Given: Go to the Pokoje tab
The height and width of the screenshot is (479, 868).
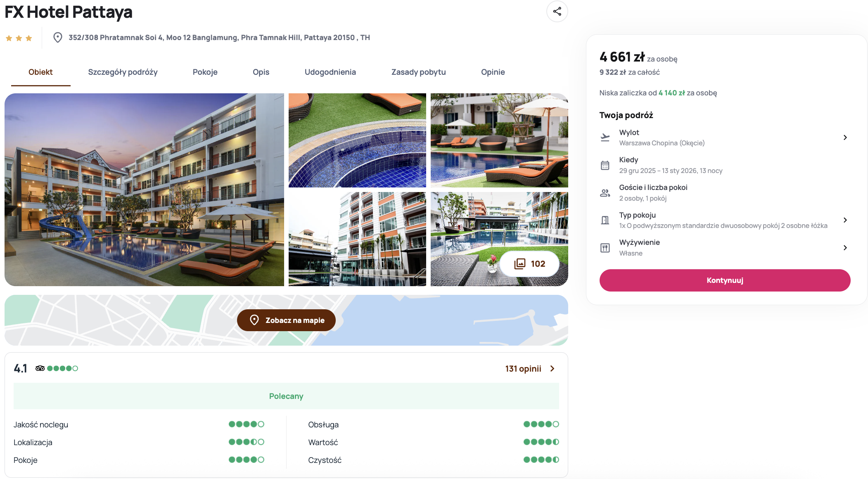Looking at the screenshot, I should click(x=205, y=72).
